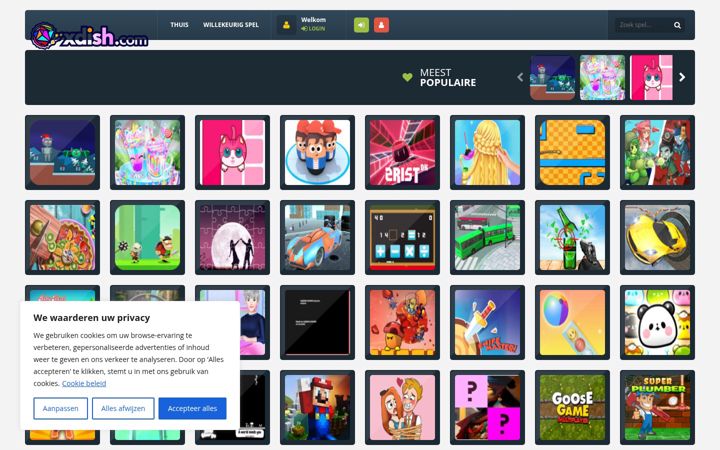Open the green bus driving game tile
The image size is (720, 450).
tap(487, 237)
